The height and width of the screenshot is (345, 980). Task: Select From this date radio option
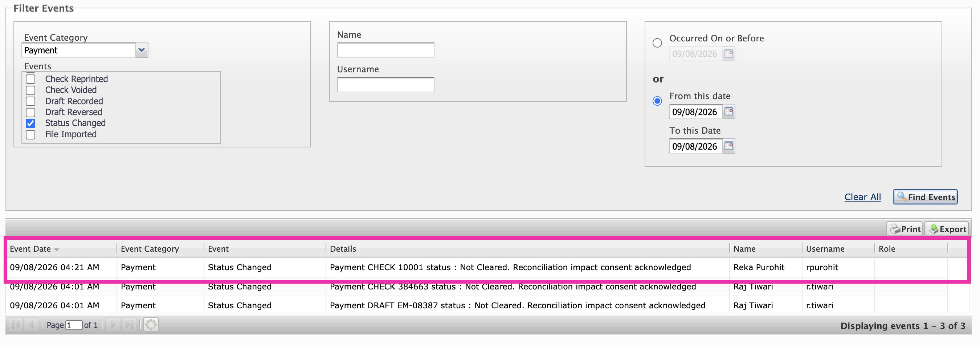(657, 101)
